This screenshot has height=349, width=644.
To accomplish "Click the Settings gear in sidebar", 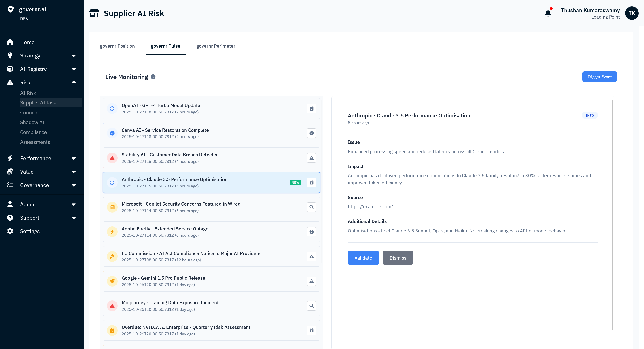I will click(10, 231).
